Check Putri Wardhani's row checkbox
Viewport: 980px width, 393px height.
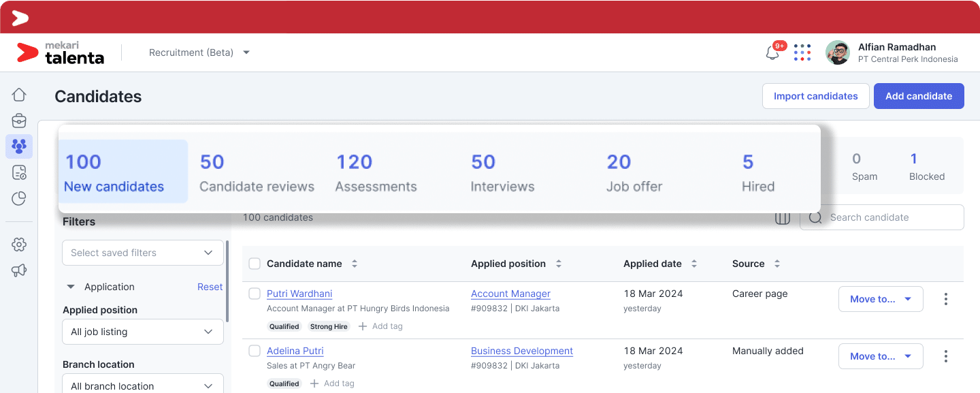coord(255,294)
